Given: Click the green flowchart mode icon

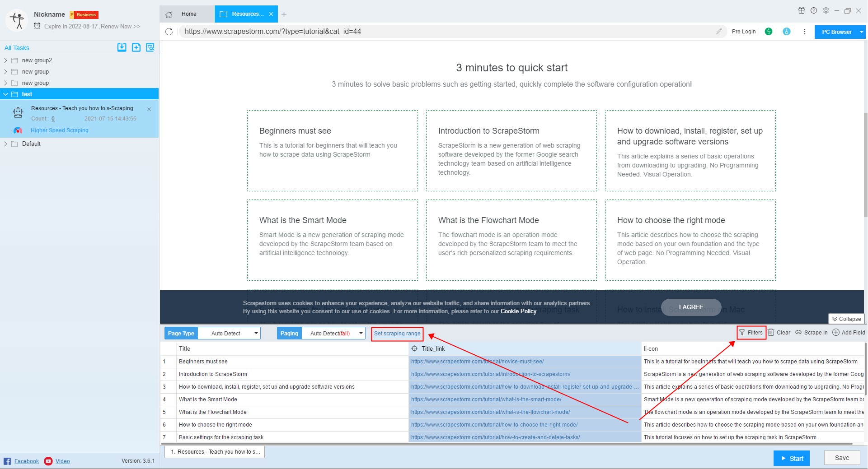Looking at the screenshot, I should (768, 32).
